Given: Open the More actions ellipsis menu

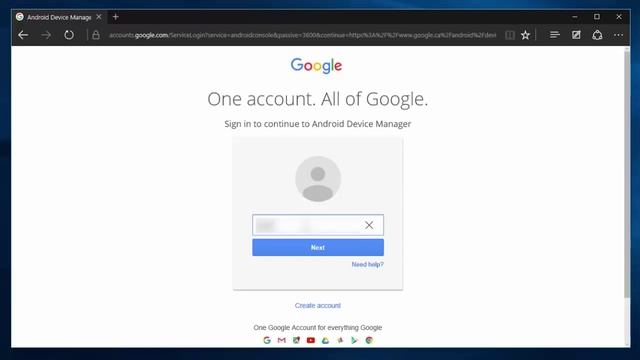Looking at the screenshot, I should pos(618,35).
